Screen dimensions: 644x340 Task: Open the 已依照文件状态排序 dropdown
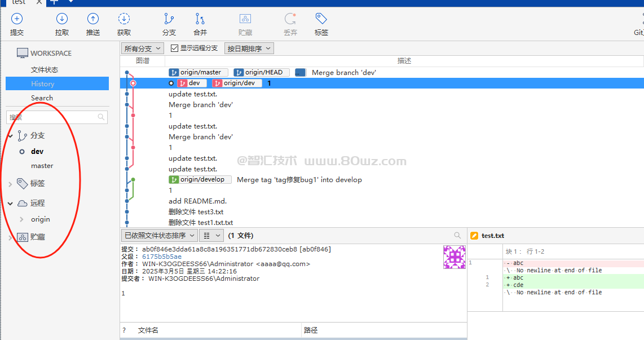[x=159, y=236]
